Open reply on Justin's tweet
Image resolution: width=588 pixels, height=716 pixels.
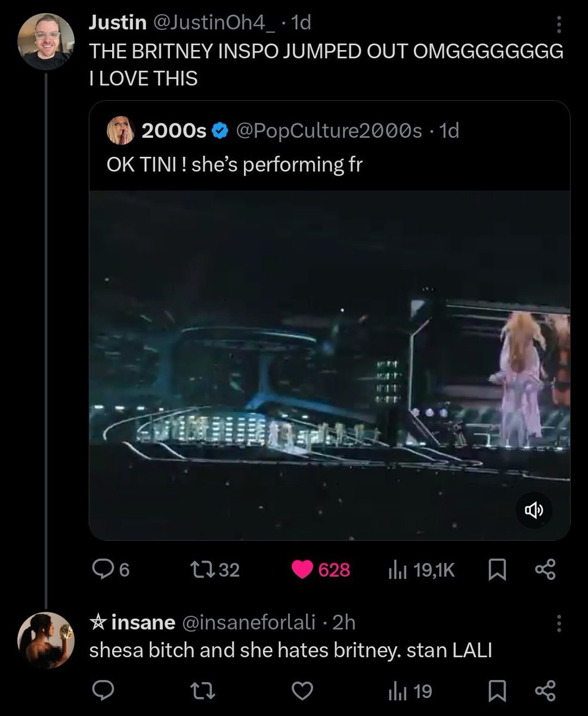coord(111,570)
